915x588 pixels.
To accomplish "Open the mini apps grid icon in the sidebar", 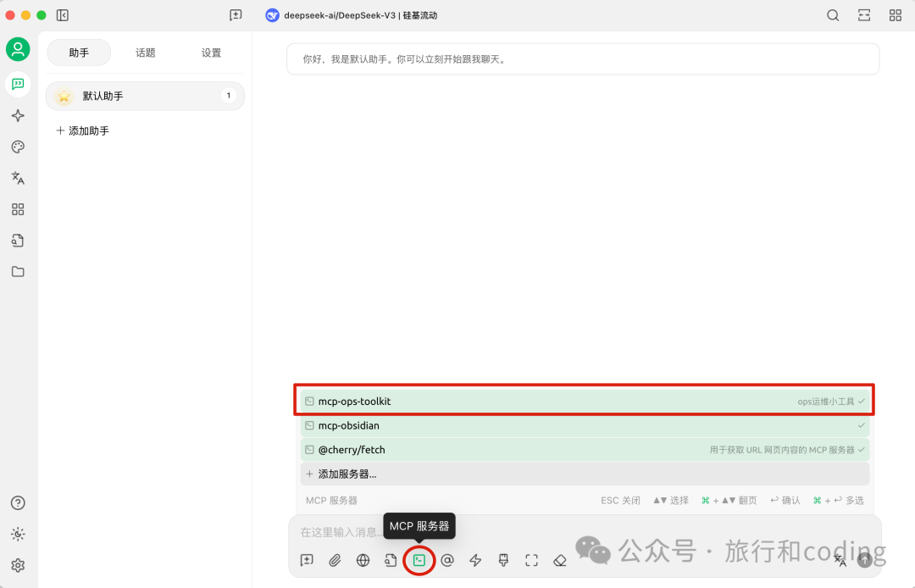I will [18, 209].
